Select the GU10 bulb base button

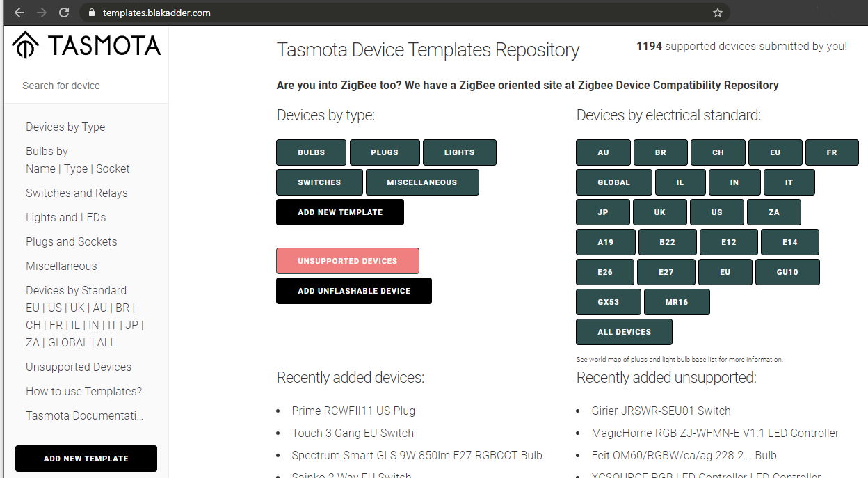point(787,272)
